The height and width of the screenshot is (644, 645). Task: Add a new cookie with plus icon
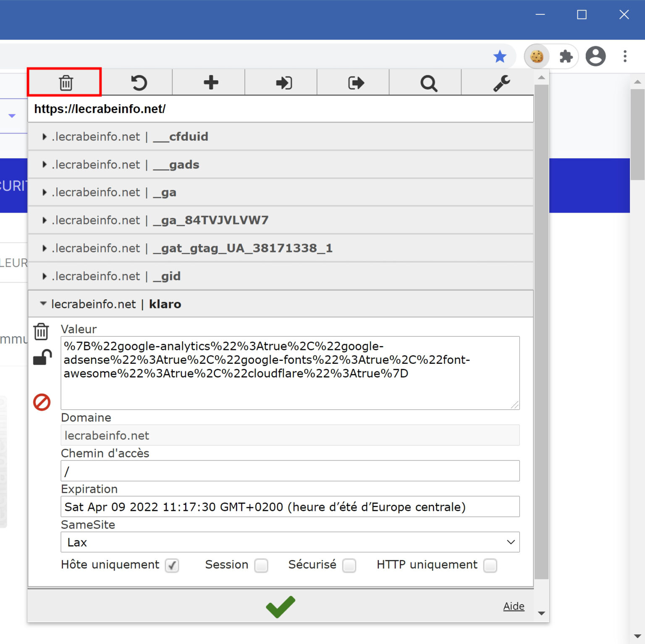point(211,82)
